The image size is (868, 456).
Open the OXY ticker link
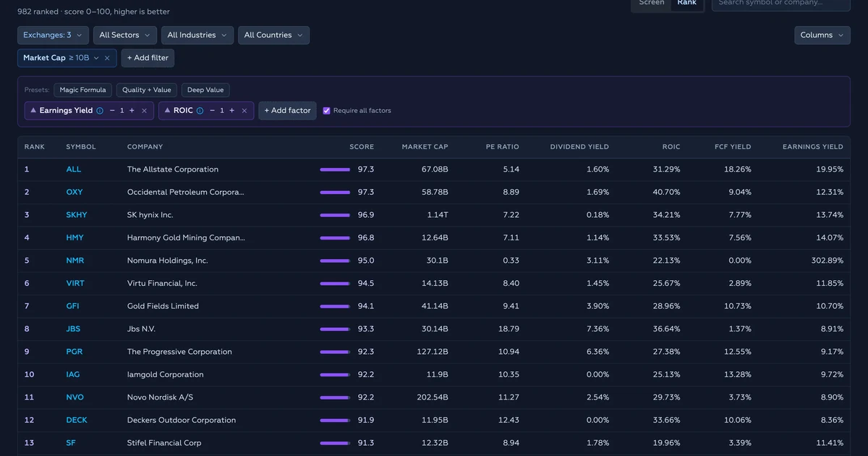tap(75, 193)
